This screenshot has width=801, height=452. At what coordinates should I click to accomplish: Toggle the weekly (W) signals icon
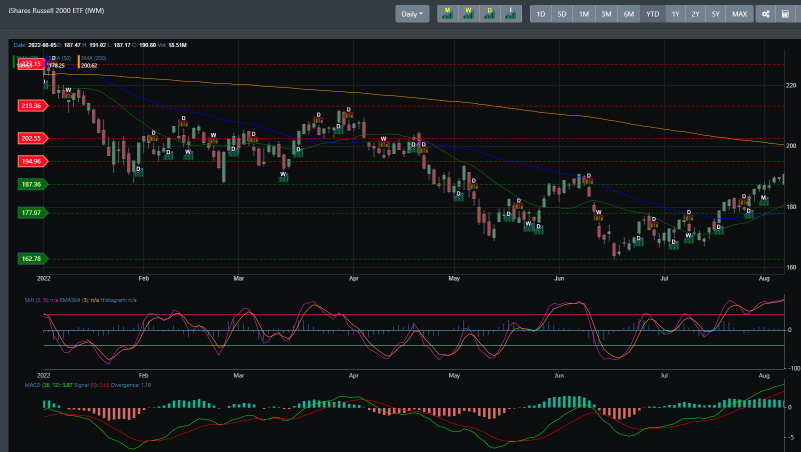pyautogui.click(x=468, y=14)
